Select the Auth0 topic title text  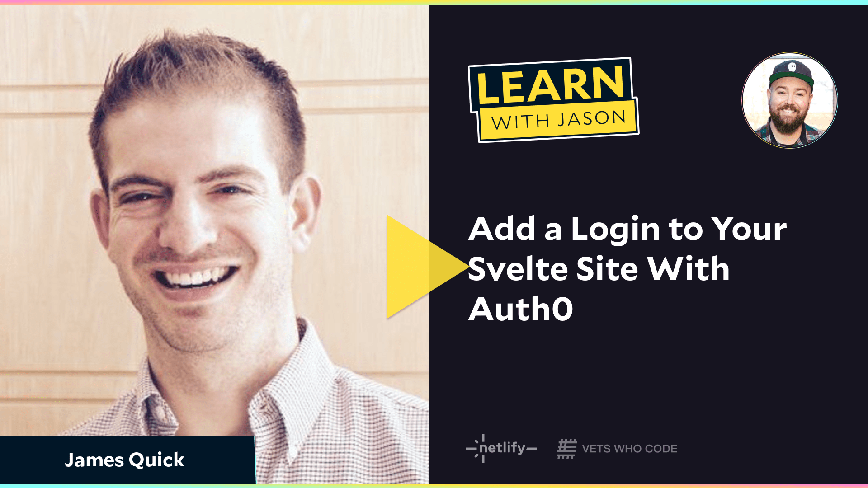pyautogui.click(x=627, y=268)
